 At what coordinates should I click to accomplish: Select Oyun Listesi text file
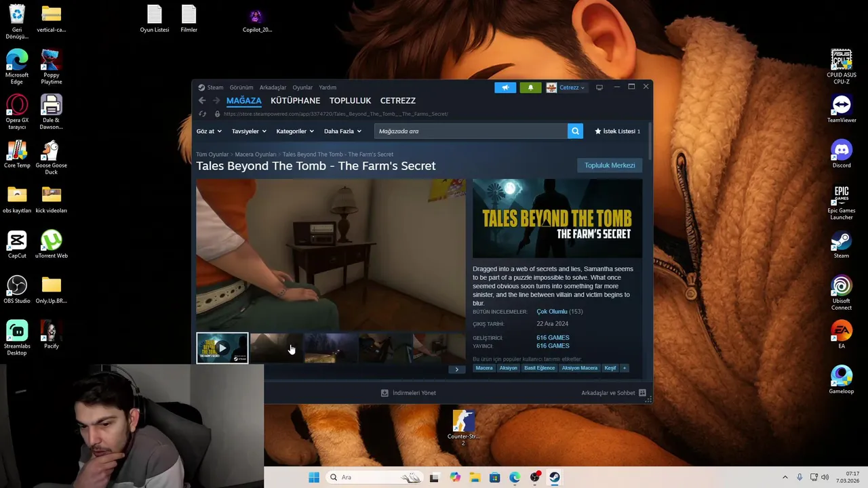point(155,19)
